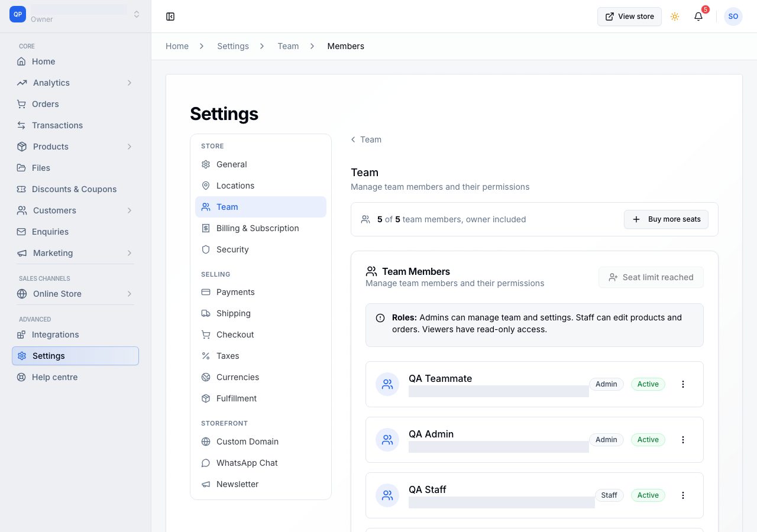The height and width of the screenshot is (532, 757).
Task: Open Billing & Subscription settings
Action: tap(261, 228)
